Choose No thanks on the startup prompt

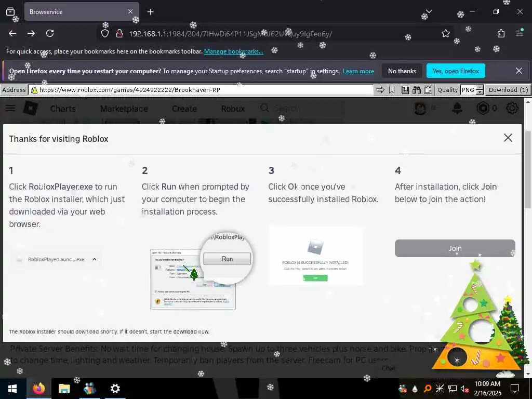click(402, 71)
